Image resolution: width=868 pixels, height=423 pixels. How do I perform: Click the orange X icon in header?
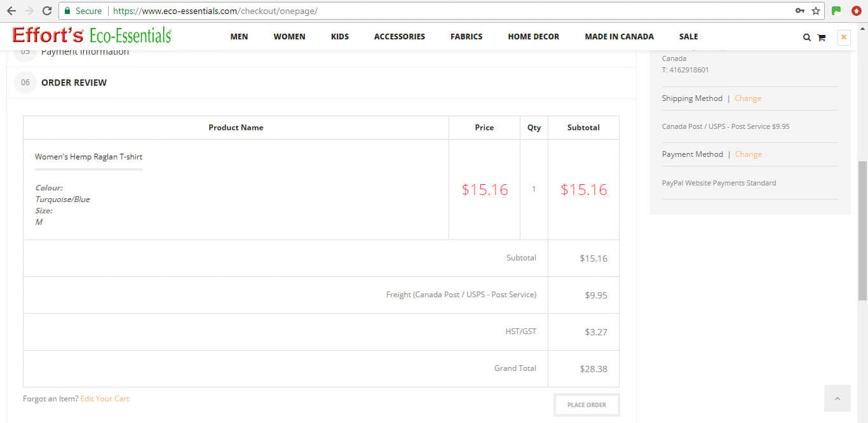click(x=844, y=37)
